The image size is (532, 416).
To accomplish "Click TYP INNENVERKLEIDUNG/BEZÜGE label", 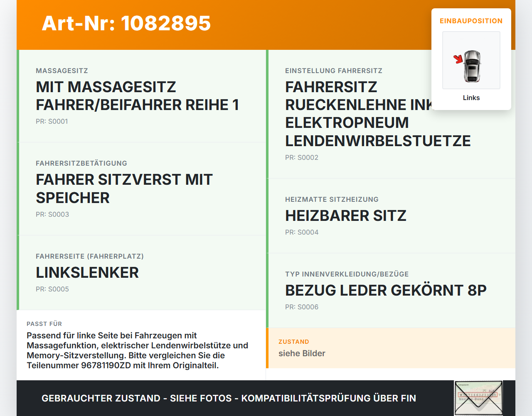I will [347, 274].
